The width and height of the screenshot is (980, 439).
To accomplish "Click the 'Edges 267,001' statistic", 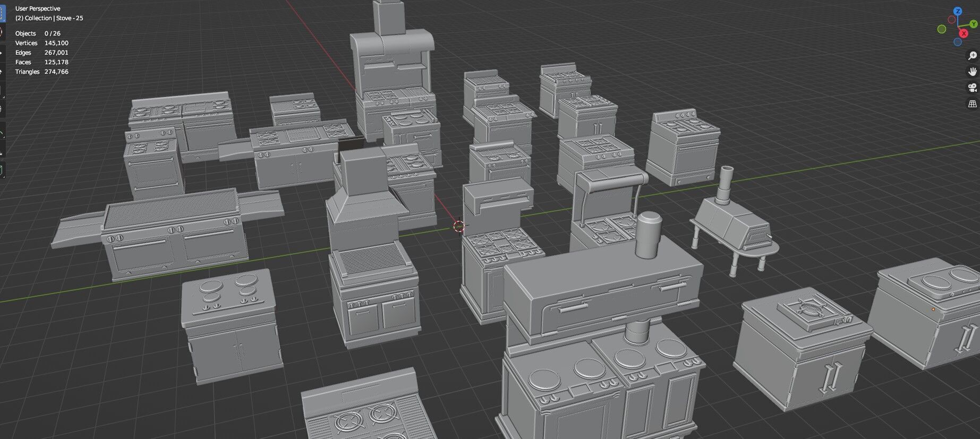I will coord(42,53).
